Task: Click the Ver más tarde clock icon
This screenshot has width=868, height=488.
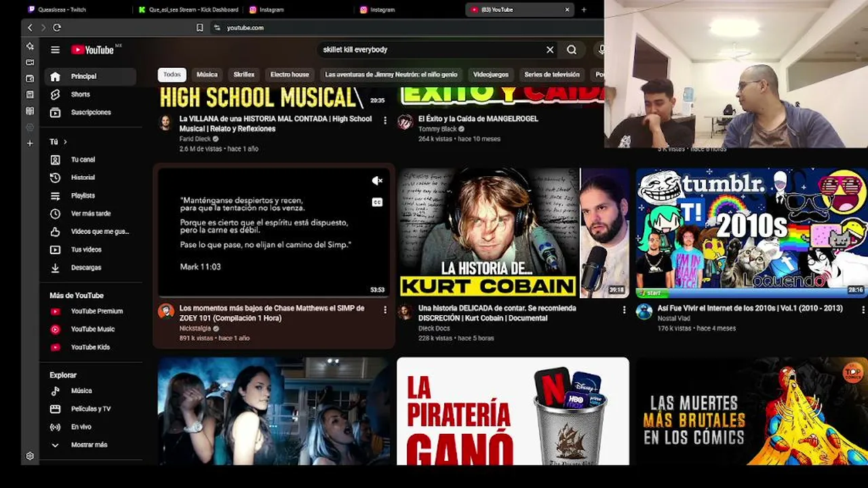Action: [56, 213]
